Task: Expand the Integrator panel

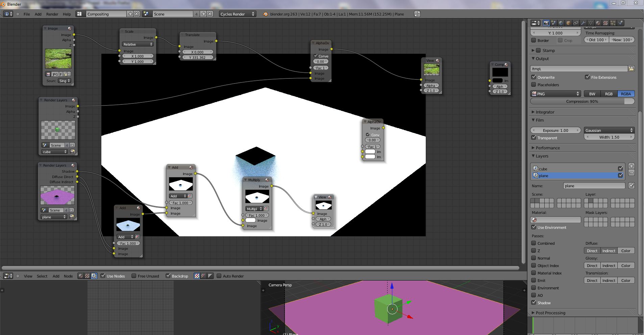Action: tap(545, 112)
